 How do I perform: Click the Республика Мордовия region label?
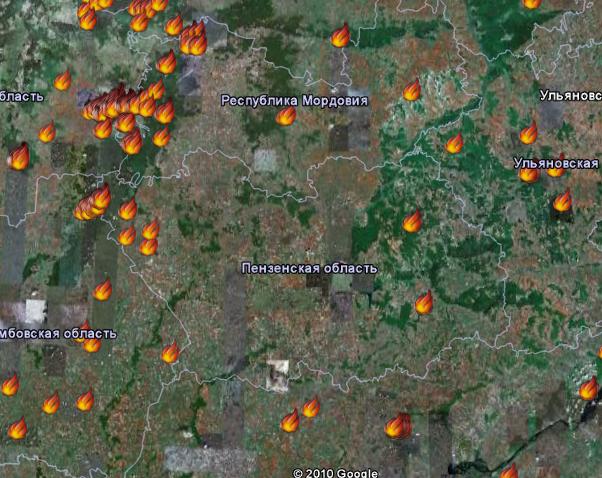[294, 101]
